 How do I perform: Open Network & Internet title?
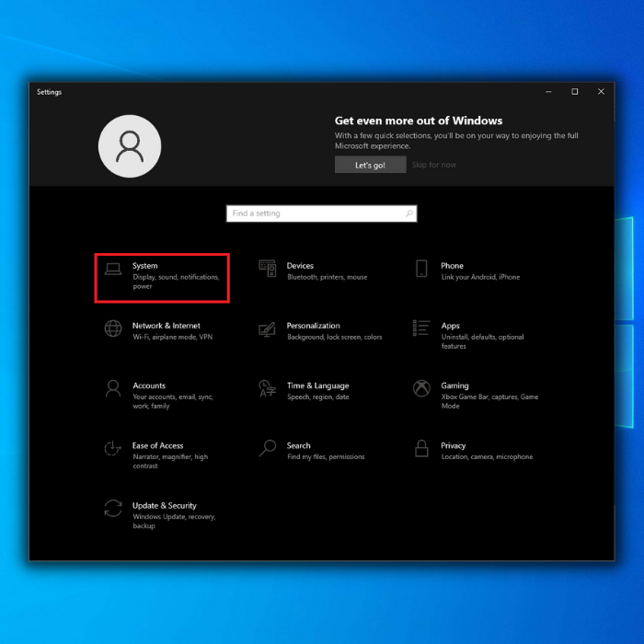click(x=167, y=326)
